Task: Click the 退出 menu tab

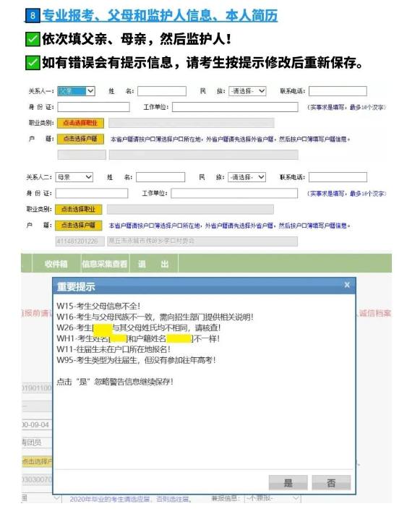Action: pyautogui.click(x=153, y=264)
